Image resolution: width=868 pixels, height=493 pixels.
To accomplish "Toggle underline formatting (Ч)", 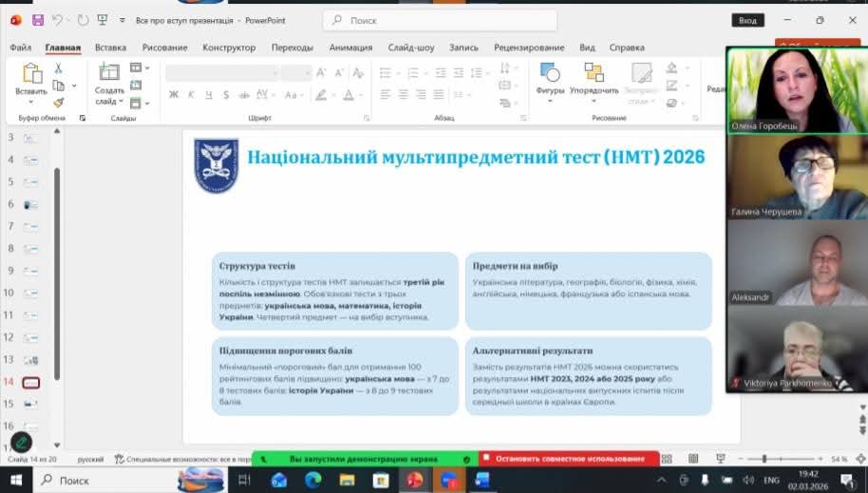I will point(206,95).
